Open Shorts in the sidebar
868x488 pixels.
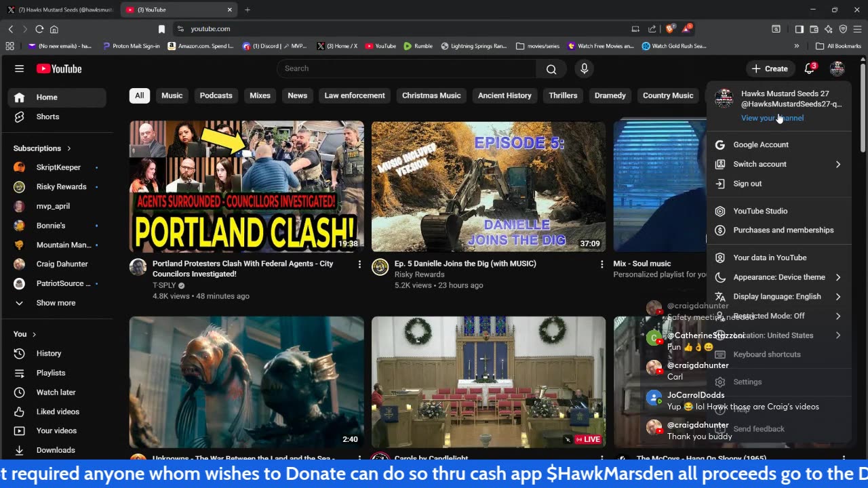(47, 117)
